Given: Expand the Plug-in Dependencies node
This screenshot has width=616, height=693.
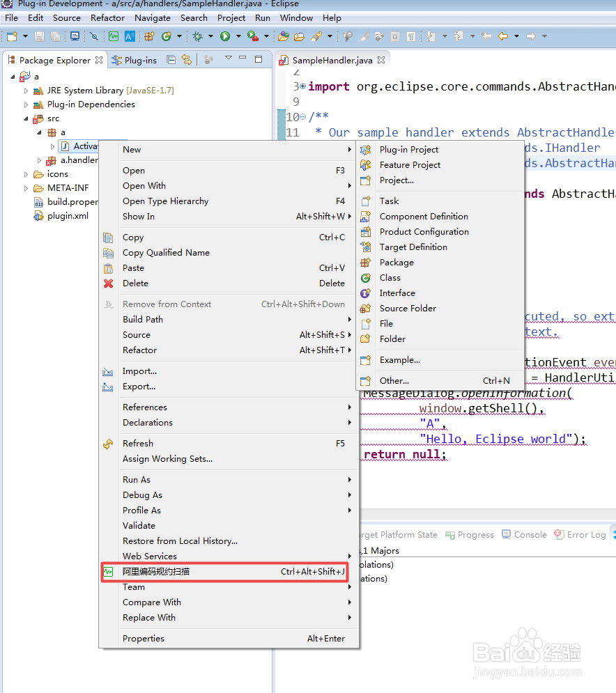Looking at the screenshot, I should point(26,104).
